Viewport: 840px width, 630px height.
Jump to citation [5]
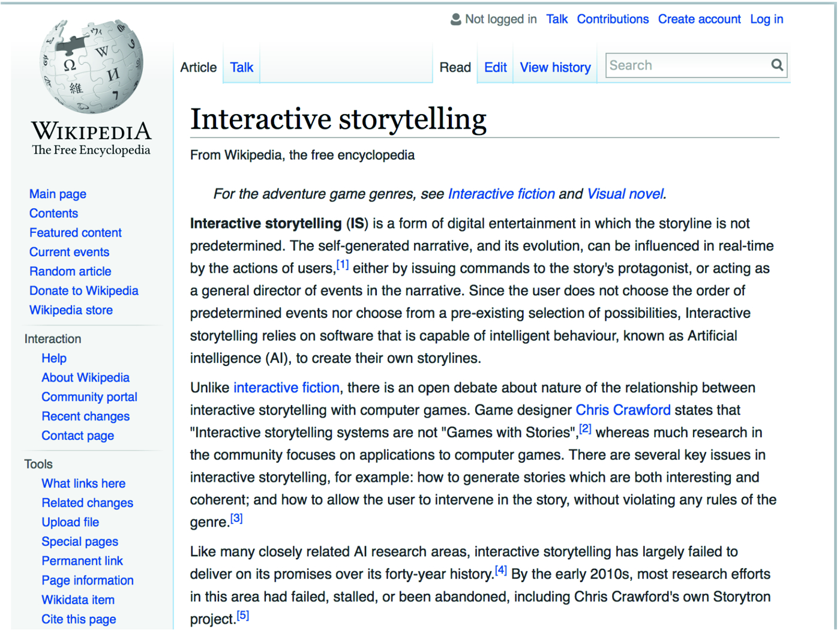pyautogui.click(x=243, y=616)
